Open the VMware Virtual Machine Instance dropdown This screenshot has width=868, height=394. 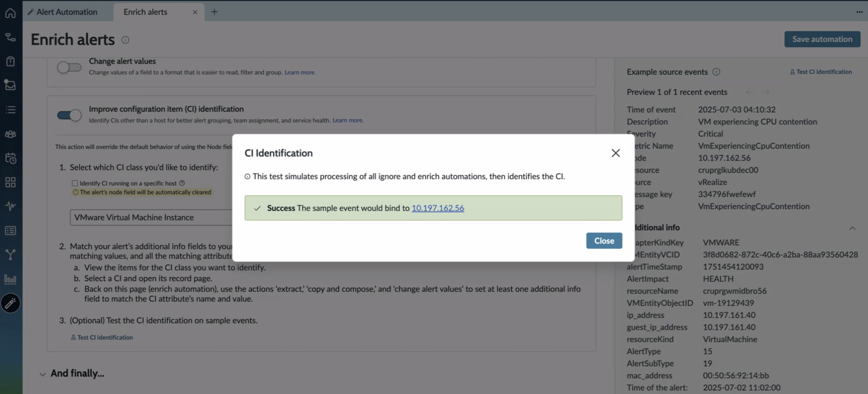tap(151, 217)
